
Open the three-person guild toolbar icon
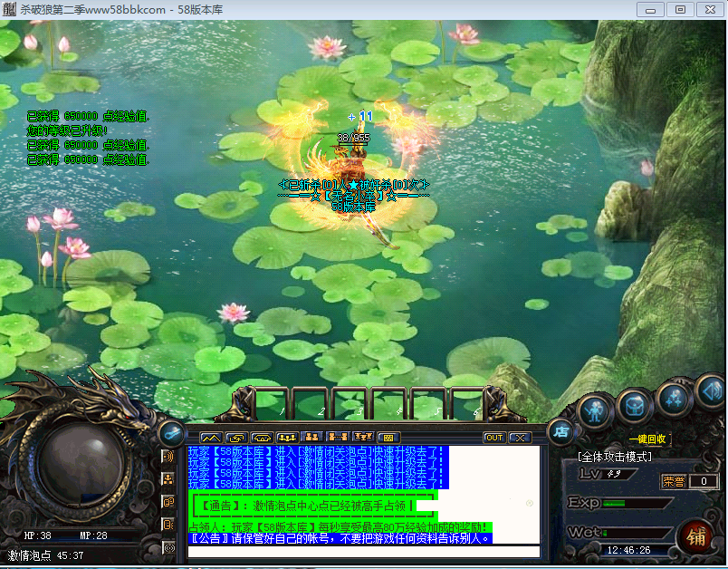click(287, 438)
